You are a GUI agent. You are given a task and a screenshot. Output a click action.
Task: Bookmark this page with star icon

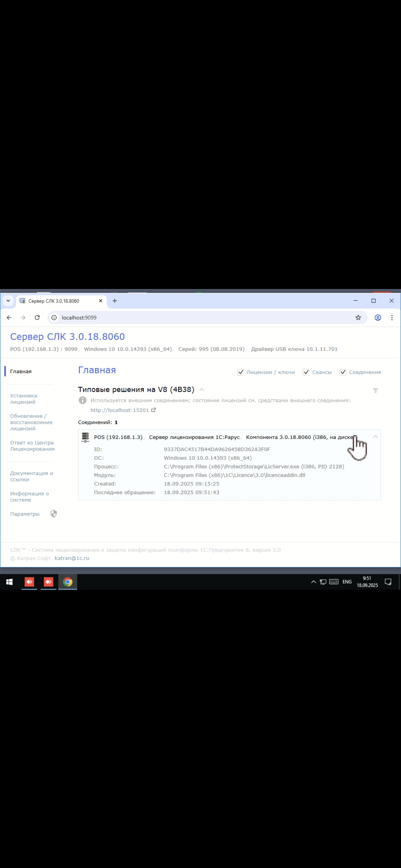[358, 317]
